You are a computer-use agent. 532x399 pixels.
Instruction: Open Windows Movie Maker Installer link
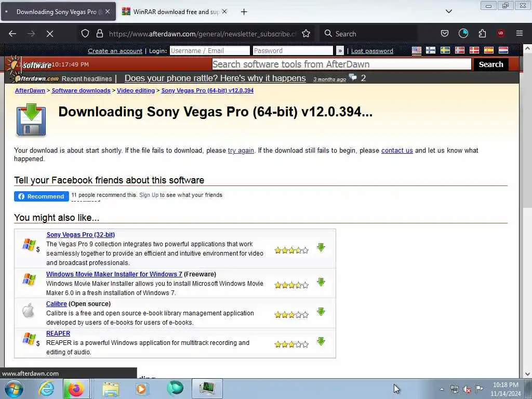(x=114, y=274)
